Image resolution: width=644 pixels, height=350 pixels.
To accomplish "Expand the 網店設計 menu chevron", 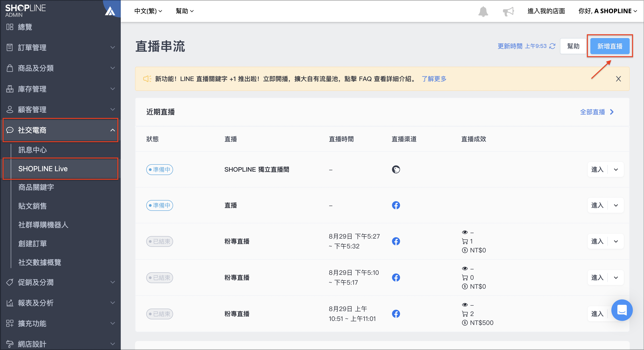I will (x=113, y=344).
